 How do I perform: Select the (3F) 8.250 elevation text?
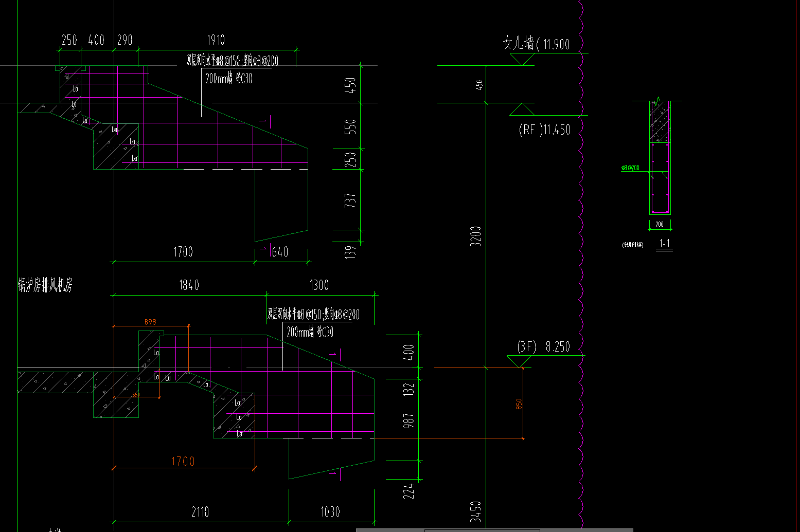(544, 347)
